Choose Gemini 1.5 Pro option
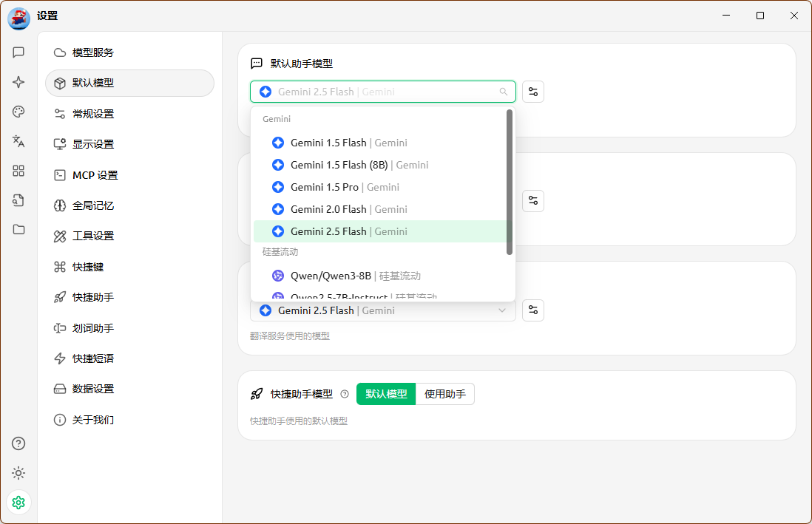Image resolution: width=812 pixels, height=524 pixels. (380, 187)
